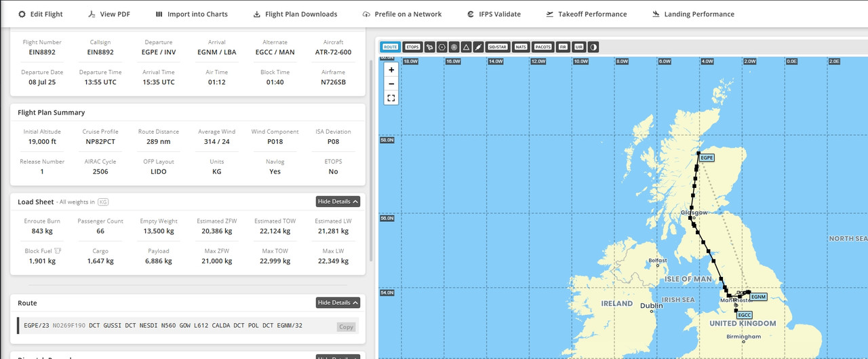The width and height of the screenshot is (868, 359).
Task: Open the map in fullscreen
Action: pos(391,98)
